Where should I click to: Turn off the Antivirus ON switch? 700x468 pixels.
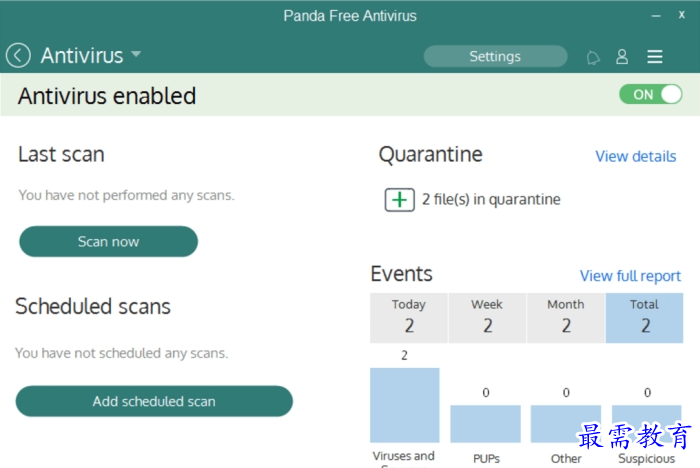coord(650,94)
